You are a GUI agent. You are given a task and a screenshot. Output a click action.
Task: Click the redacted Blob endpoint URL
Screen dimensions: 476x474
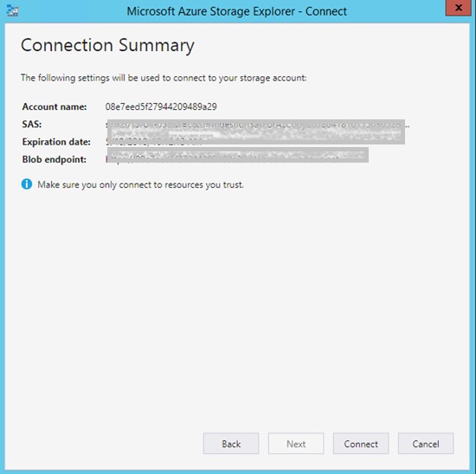coord(237,156)
